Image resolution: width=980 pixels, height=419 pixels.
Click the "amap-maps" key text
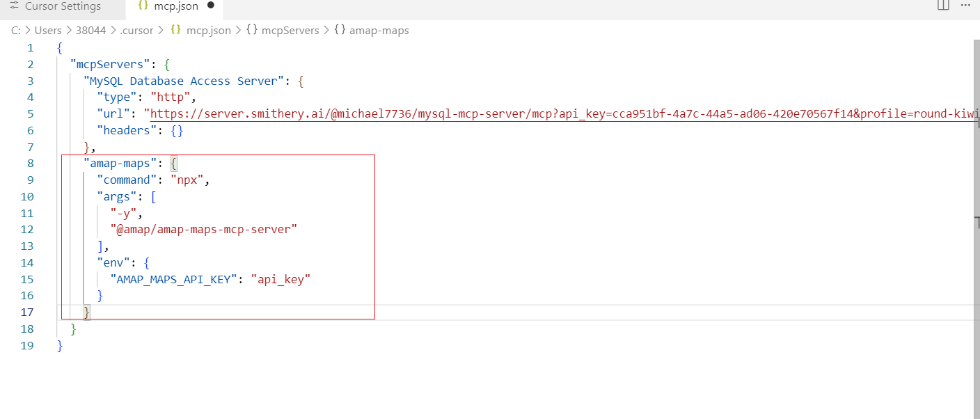pos(120,164)
